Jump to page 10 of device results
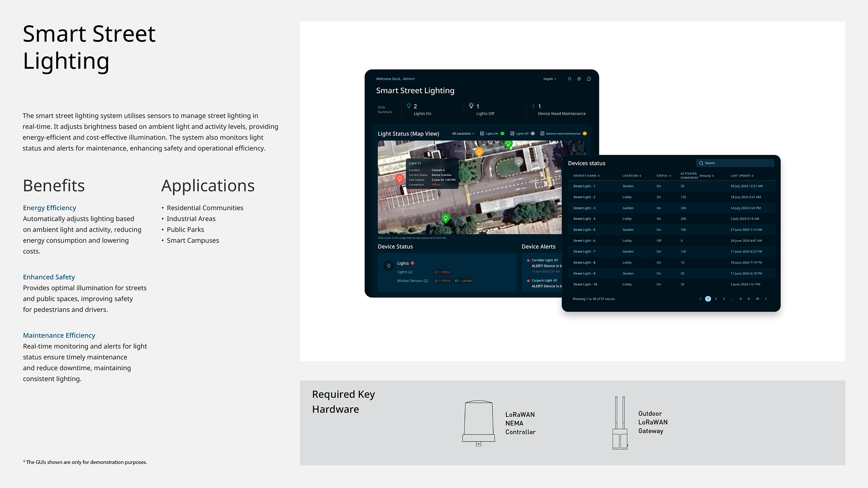The height and width of the screenshot is (488, 868). tap(757, 299)
